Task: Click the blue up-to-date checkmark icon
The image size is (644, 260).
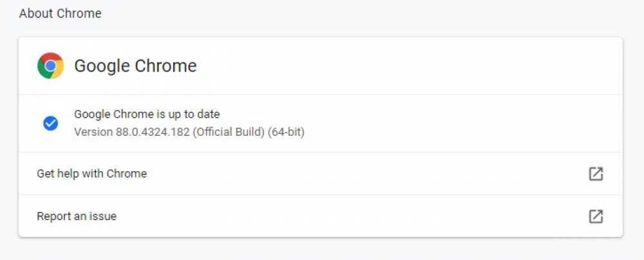Action: tap(50, 123)
